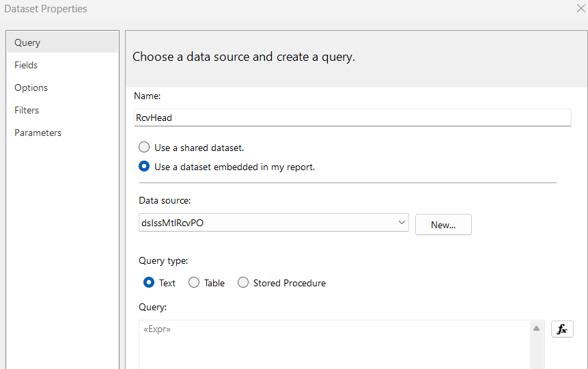Click the Name field containing RcvHead
The image size is (588, 369).
pos(352,118)
